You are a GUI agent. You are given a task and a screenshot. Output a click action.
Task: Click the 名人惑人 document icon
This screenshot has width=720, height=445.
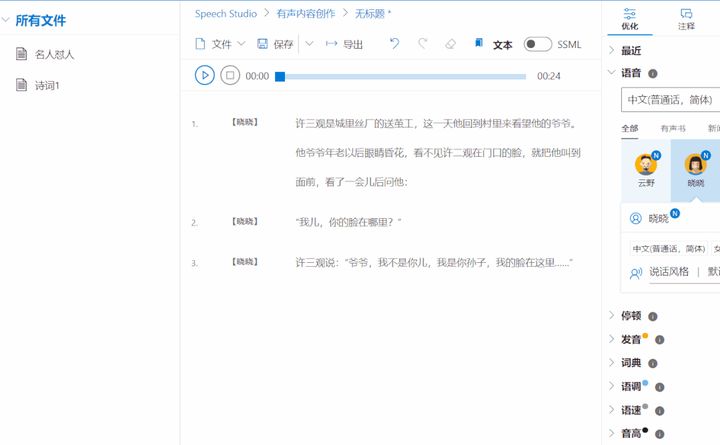21,54
